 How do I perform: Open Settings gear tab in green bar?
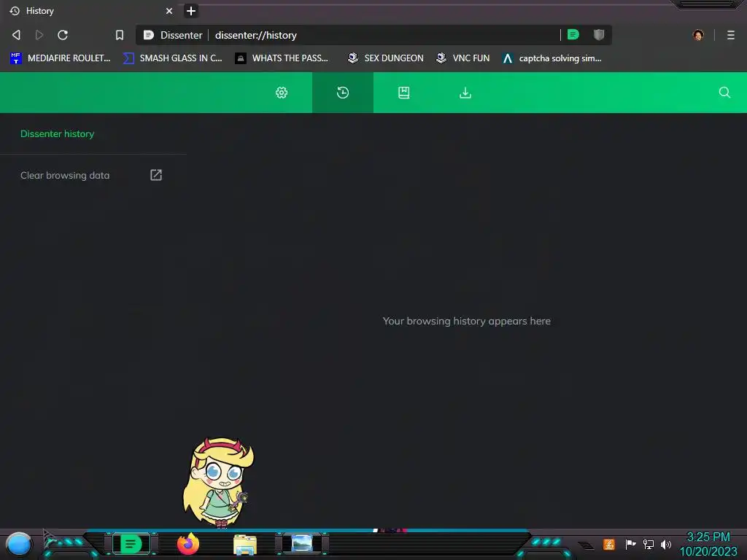[282, 93]
